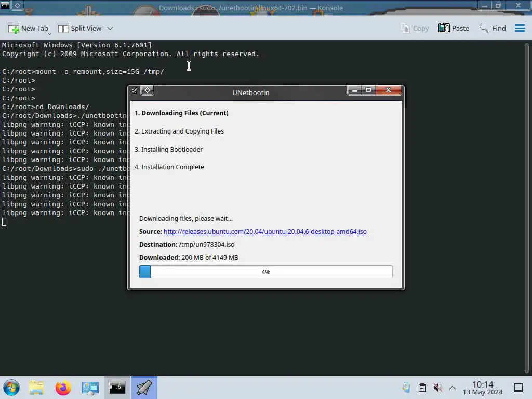Click 'Downloaded: 200 MB of 4149 MB' text

coord(189,258)
